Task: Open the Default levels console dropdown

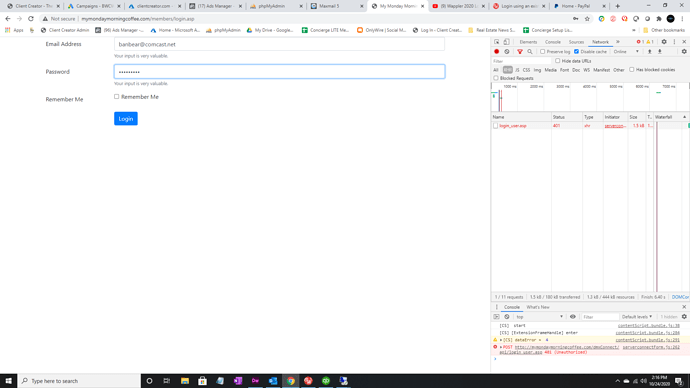Action: [x=637, y=317]
